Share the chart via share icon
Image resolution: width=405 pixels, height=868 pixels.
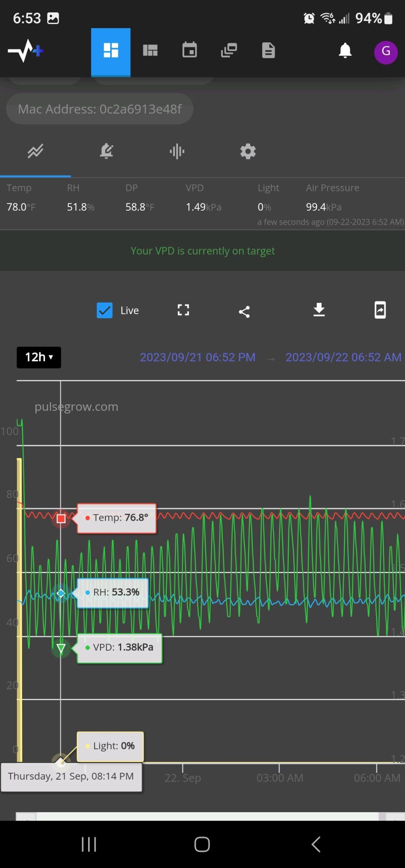coord(244,311)
